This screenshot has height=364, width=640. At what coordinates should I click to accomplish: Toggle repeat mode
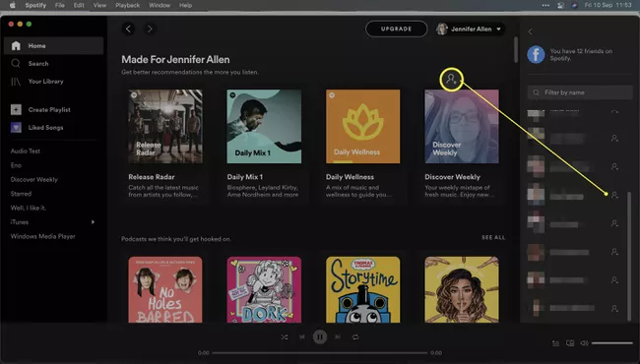pos(355,337)
